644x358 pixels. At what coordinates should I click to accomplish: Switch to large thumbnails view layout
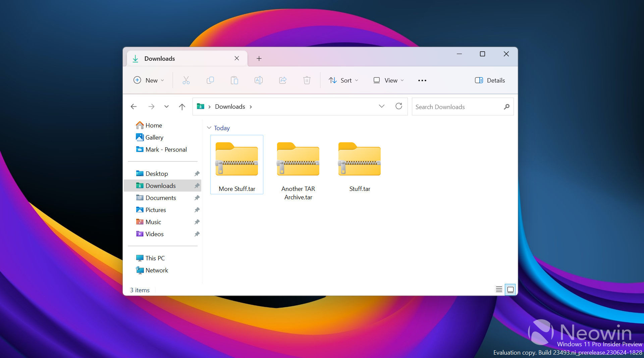pos(510,290)
